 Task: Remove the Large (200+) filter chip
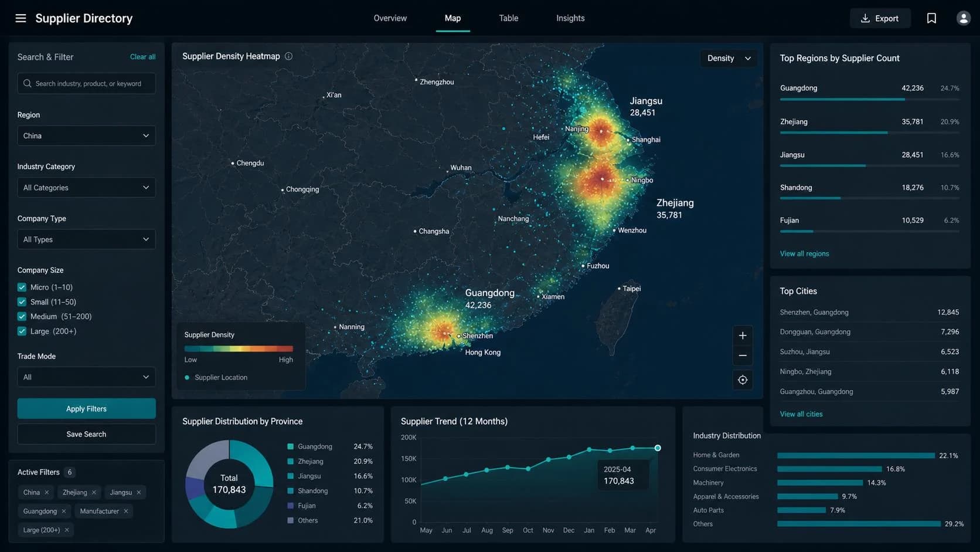[x=67, y=530]
